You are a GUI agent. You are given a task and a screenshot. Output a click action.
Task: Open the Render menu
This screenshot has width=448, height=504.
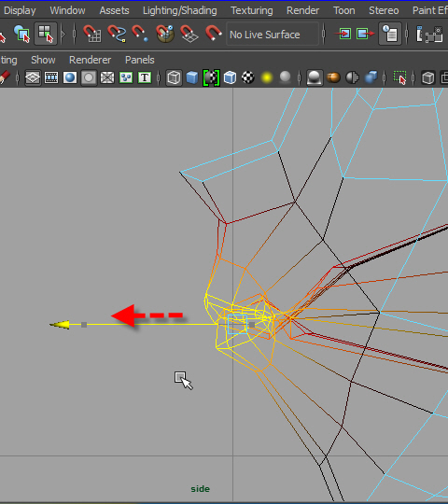tap(302, 10)
